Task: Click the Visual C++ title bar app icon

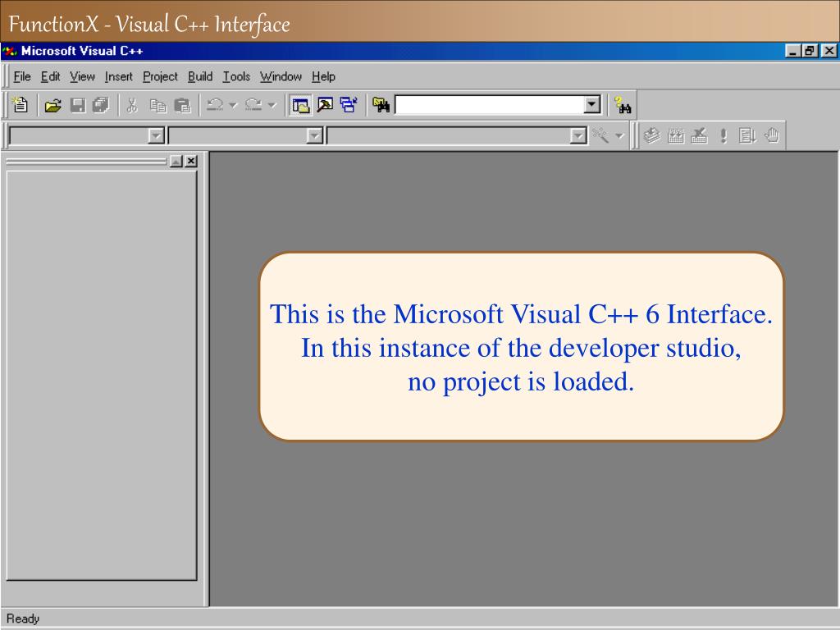Action: pos(10,51)
